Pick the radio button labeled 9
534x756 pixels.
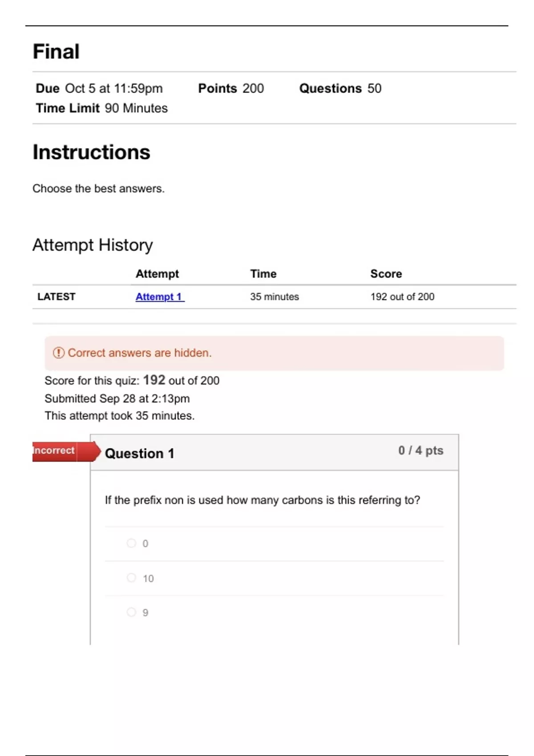point(131,612)
